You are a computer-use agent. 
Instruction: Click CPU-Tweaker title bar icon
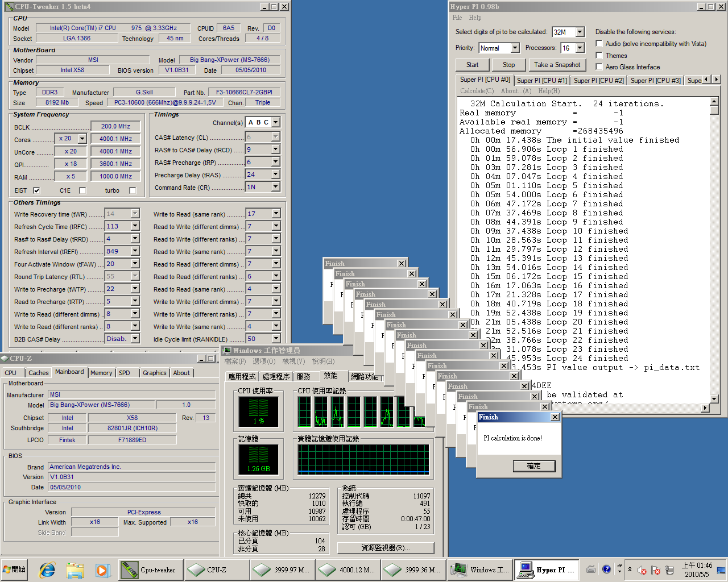pyautogui.click(x=9, y=7)
